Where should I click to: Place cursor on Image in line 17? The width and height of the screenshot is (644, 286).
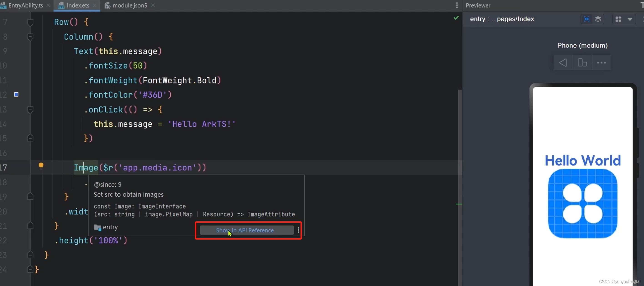(86, 167)
